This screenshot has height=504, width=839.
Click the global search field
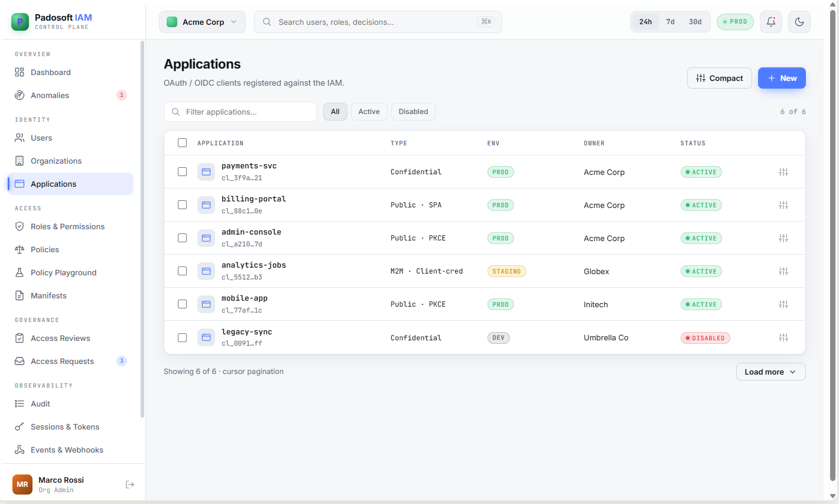tap(378, 22)
